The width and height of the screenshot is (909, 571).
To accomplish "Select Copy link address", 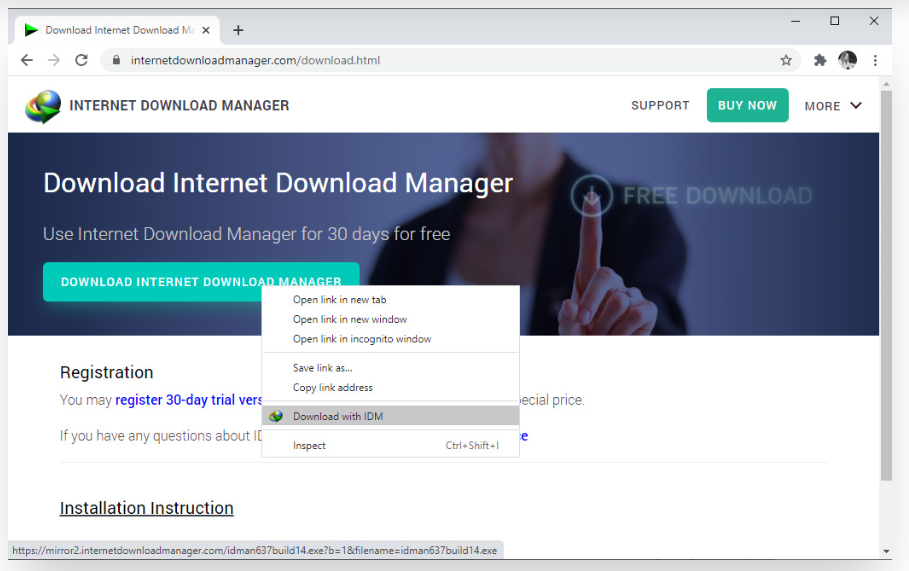I will pyautogui.click(x=390, y=388).
